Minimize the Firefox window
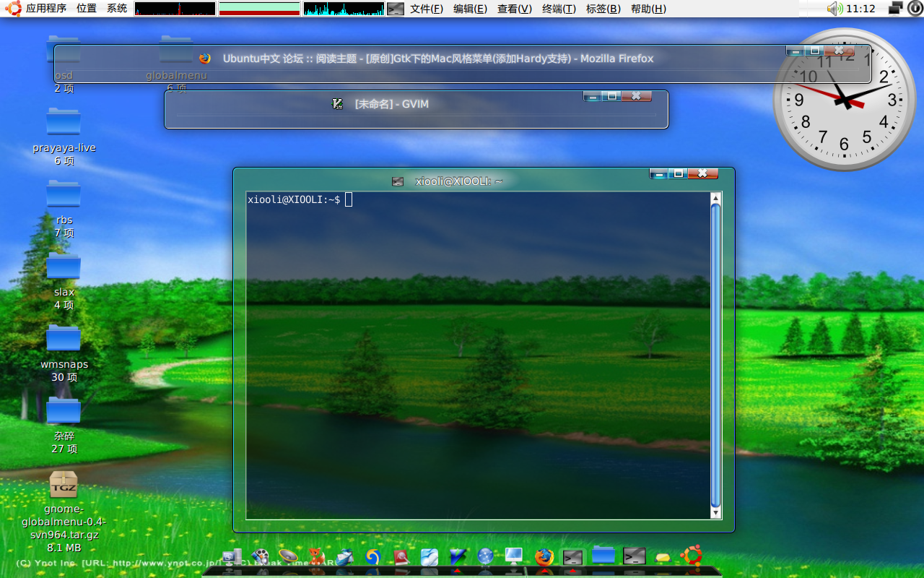This screenshot has height=578, width=924. pos(796,51)
